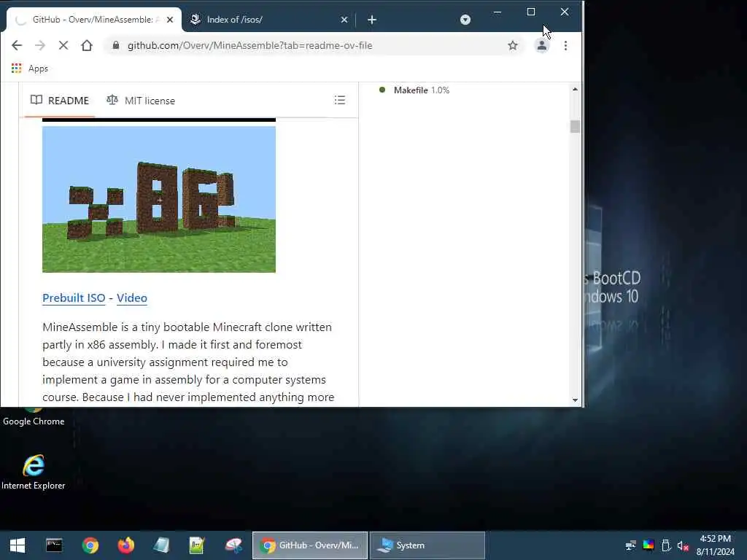The width and height of the screenshot is (747, 560).
Task: Close the Index of /isos/ tab
Action: point(344,20)
